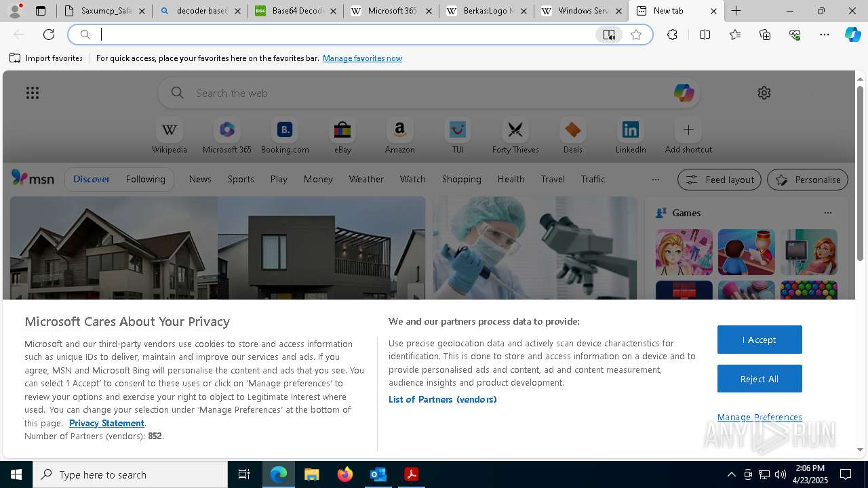The height and width of the screenshot is (488, 868).
Task: Click the Copilot icon in web search box
Action: click(684, 93)
